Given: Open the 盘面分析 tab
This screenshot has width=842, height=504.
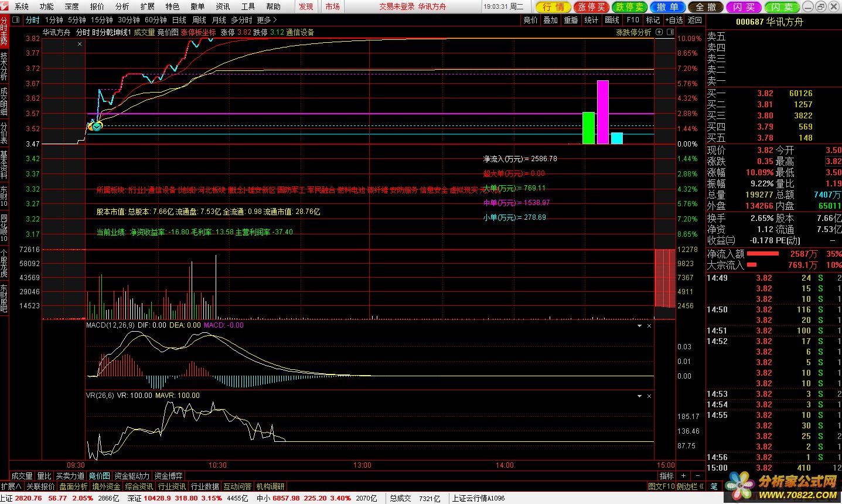Looking at the screenshot, I should [73, 486].
